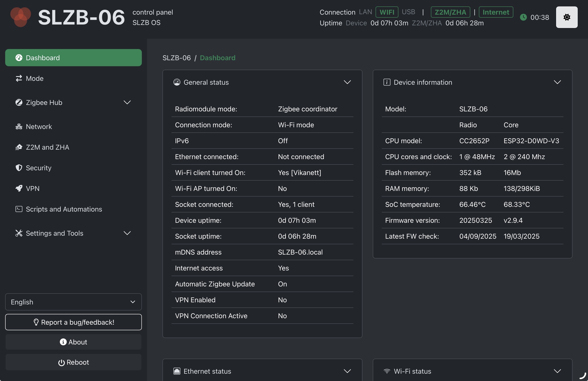The width and height of the screenshot is (588, 381).
Task: Open the About button
Action: (73, 342)
